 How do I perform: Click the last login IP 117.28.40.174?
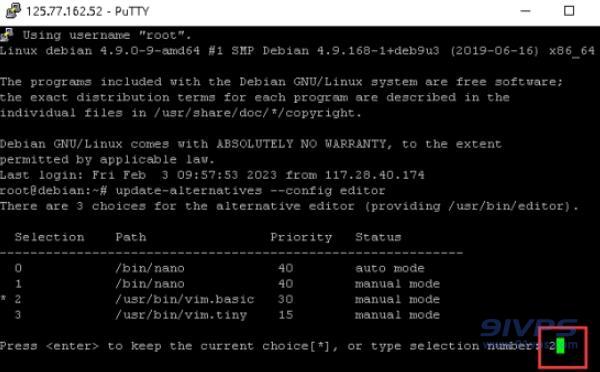point(375,175)
